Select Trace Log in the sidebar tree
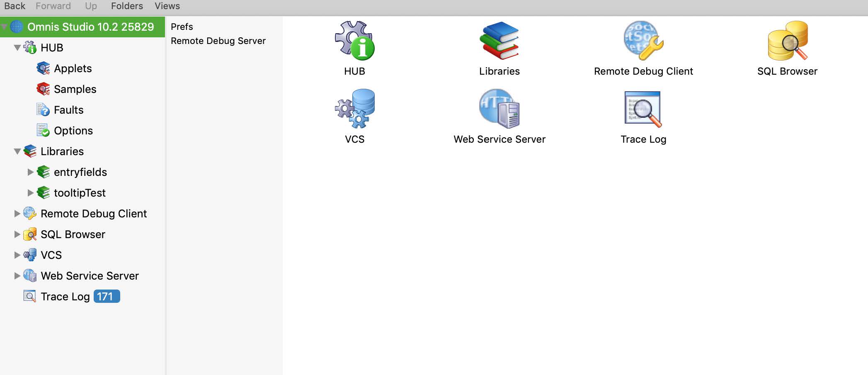The width and height of the screenshot is (868, 375). point(65,297)
